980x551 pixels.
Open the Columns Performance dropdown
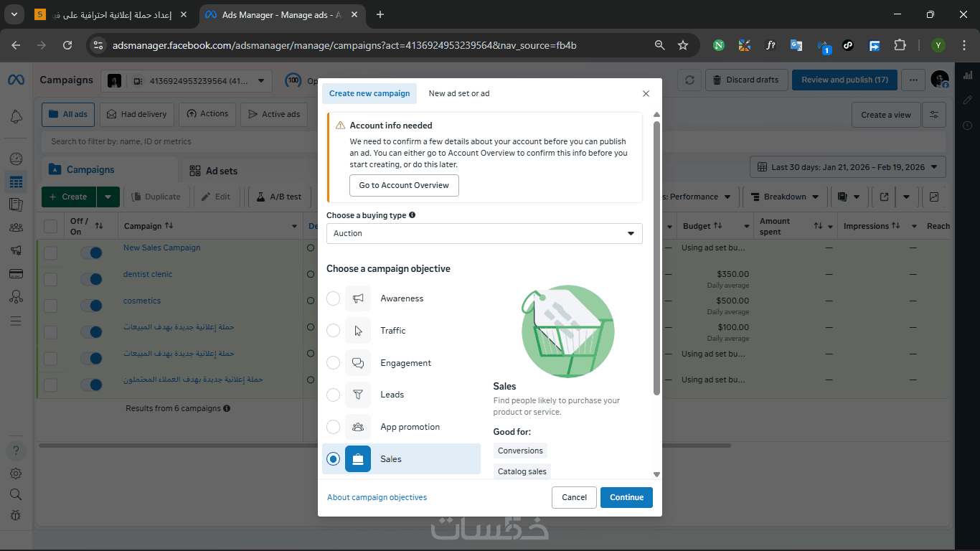coord(699,197)
